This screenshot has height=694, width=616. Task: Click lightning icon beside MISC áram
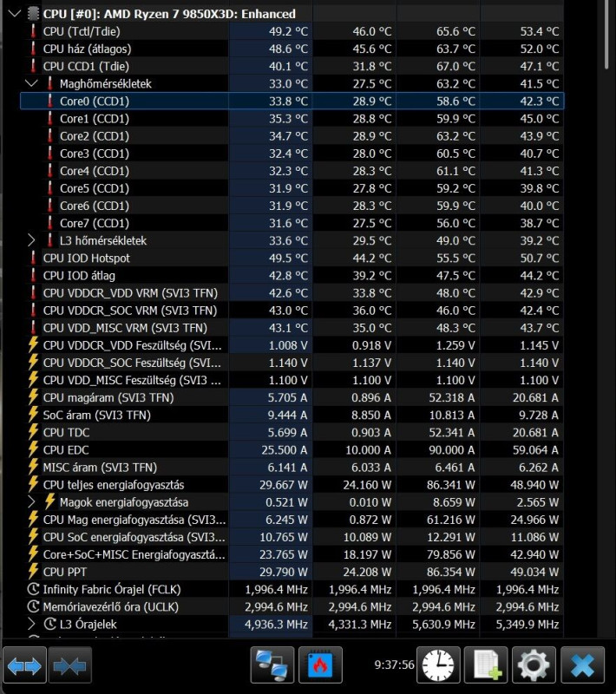coord(33,467)
